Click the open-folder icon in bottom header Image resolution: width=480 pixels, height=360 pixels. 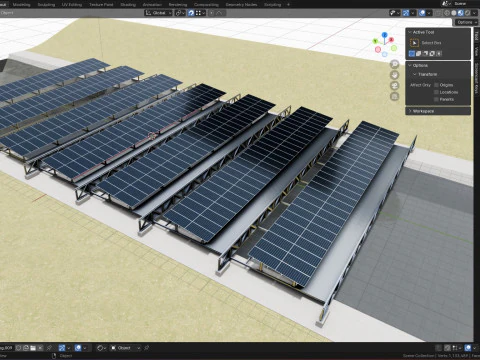(x=33, y=348)
